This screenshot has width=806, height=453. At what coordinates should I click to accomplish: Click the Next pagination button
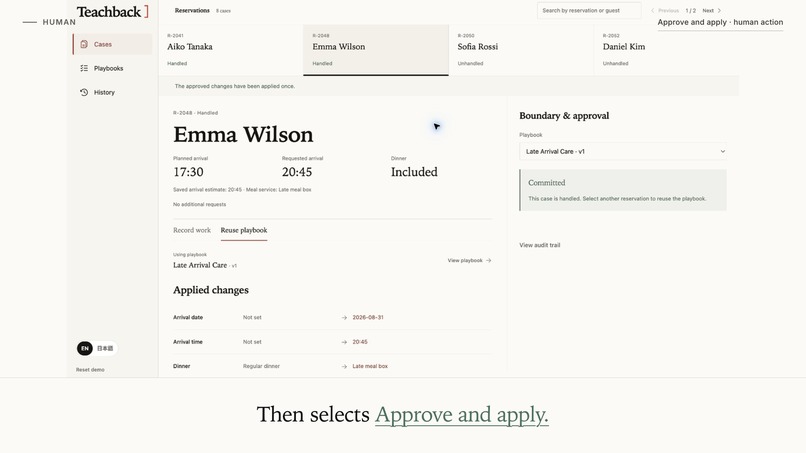point(711,10)
